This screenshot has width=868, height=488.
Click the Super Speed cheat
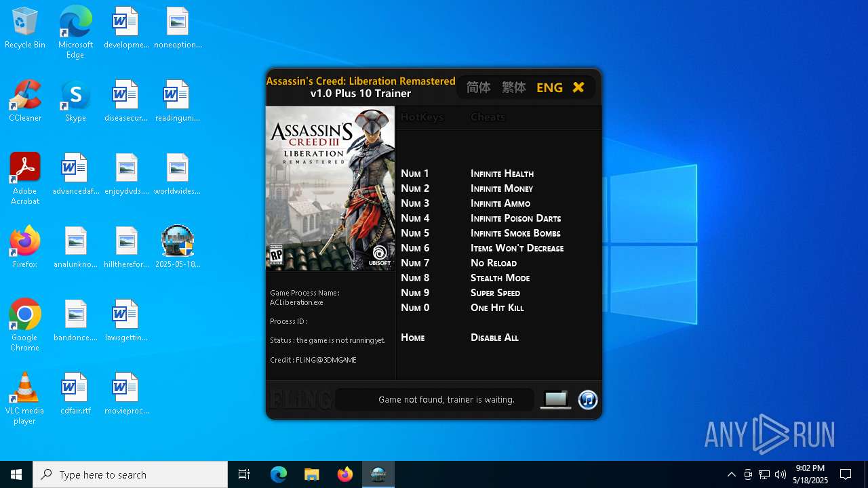pyautogui.click(x=495, y=293)
